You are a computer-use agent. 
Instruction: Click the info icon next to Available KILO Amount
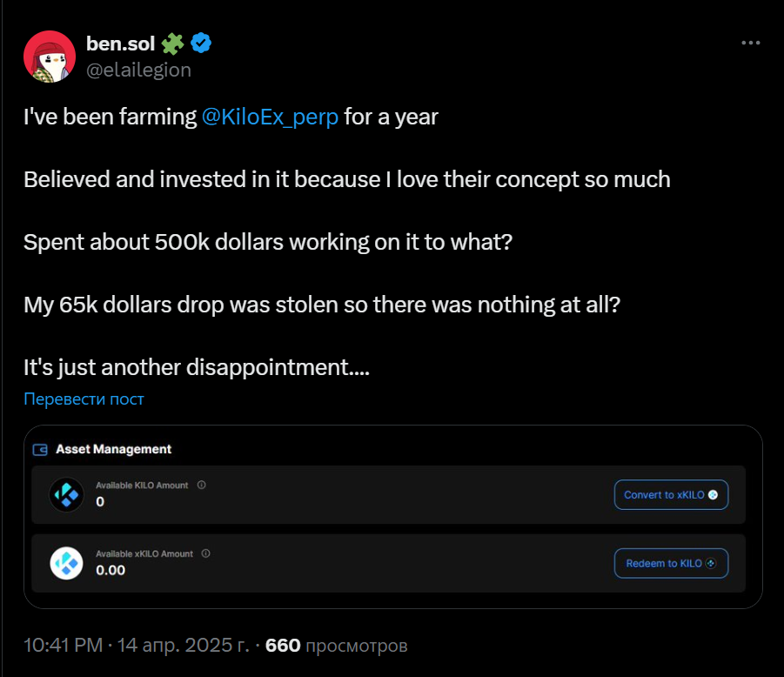coord(199,485)
